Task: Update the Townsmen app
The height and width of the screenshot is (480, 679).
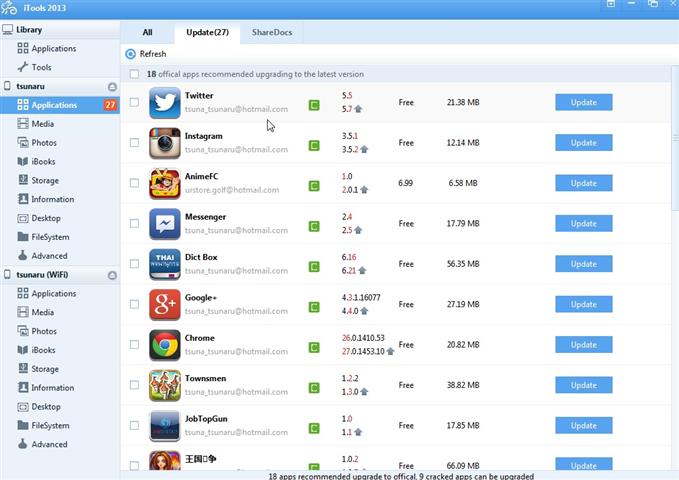Action: 584,385
